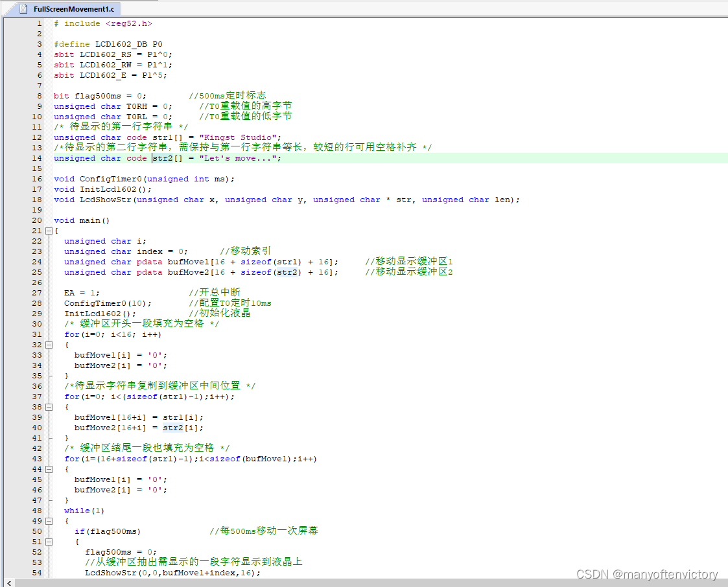Click the 'T0RH = 0;' declaration
Viewport: 728px width, 587px height.
tap(149, 106)
